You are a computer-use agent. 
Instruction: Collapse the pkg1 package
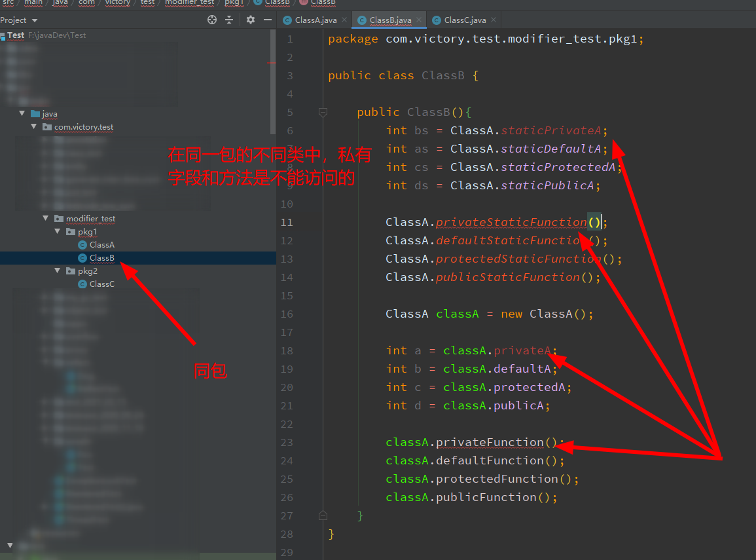(x=58, y=231)
